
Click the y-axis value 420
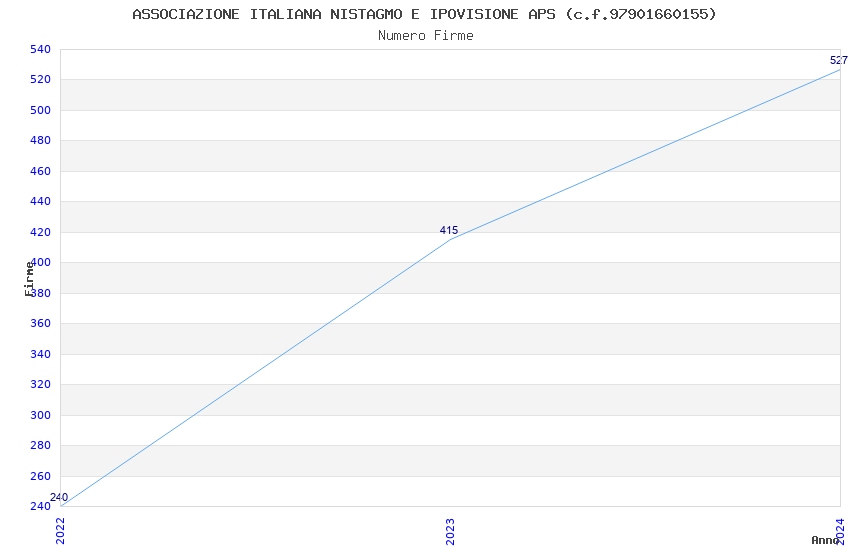tap(41, 232)
